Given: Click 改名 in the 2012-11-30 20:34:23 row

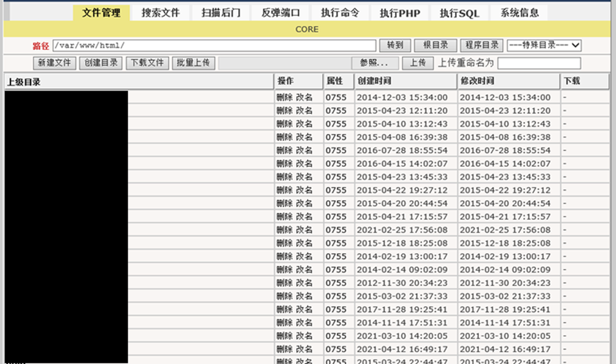Looking at the screenshot, I should pos(304,283).
